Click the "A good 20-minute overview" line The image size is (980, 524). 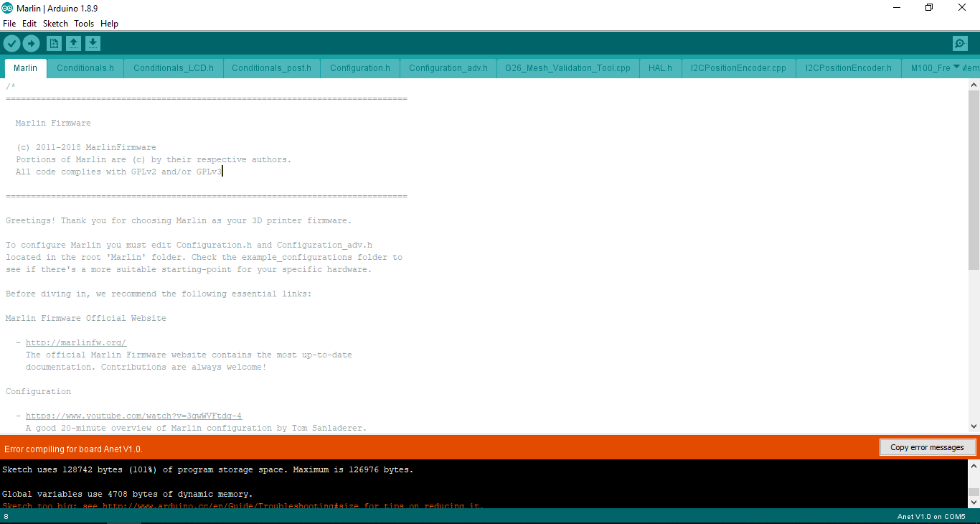[197, 428]
